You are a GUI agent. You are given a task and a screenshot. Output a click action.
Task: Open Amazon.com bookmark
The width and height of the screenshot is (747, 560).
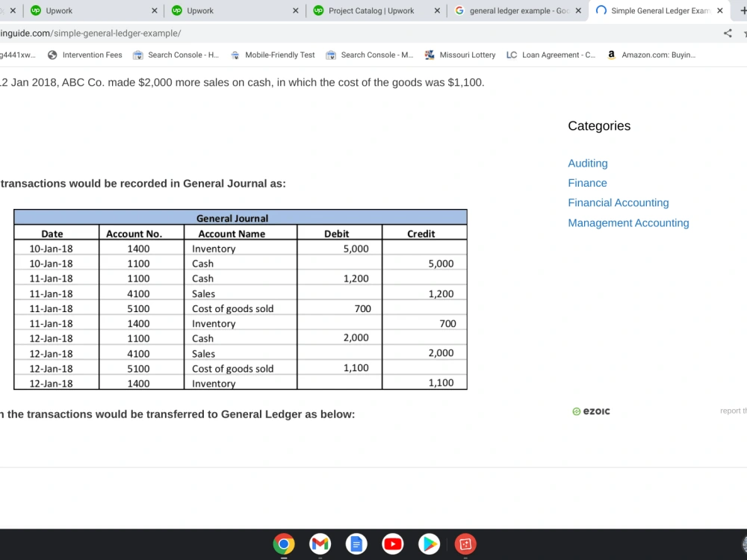[651, 55]
